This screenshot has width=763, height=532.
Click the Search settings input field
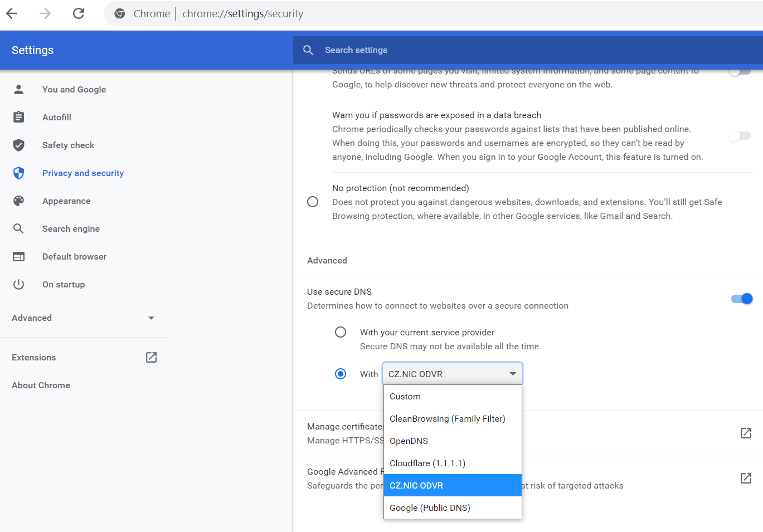click(528, 50)
